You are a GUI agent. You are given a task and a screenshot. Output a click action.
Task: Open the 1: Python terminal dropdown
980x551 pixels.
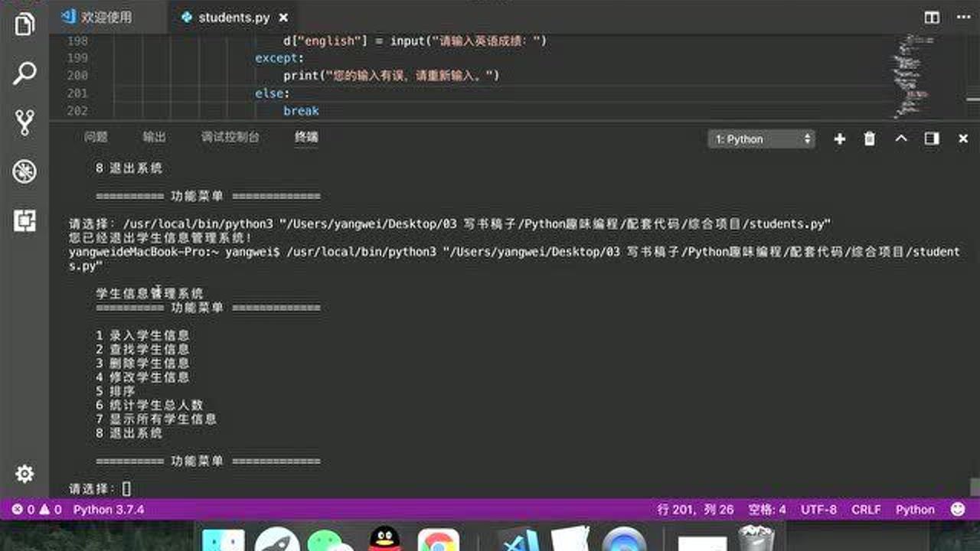[760, 139]
